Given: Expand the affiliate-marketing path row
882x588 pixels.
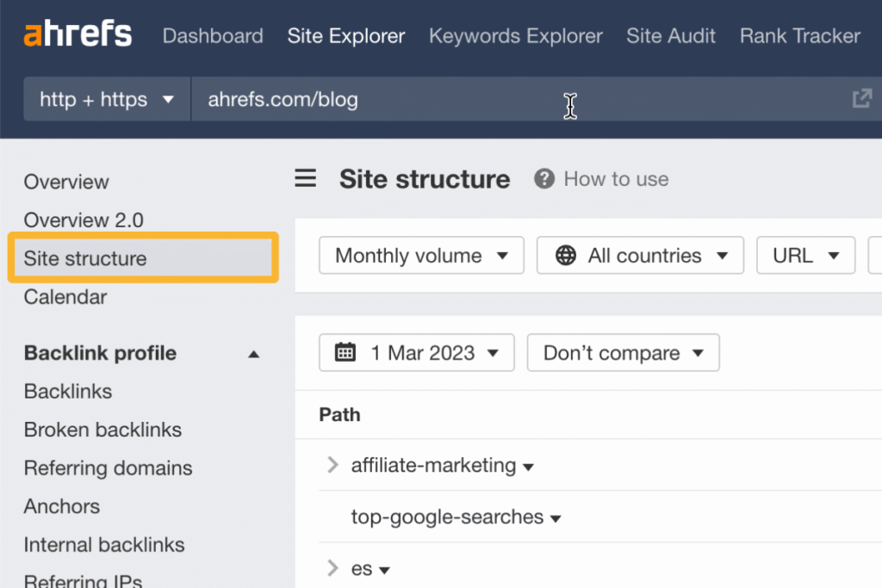Looking at the screenshot, I should (x=332, y=465).
